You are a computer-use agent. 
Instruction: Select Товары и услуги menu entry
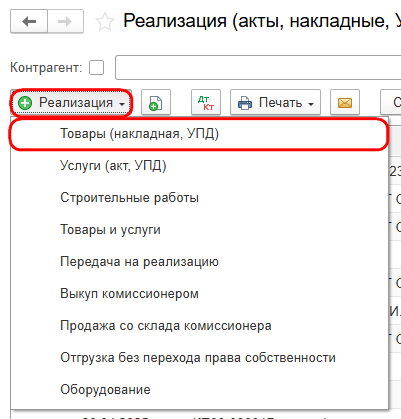point(199,230)
